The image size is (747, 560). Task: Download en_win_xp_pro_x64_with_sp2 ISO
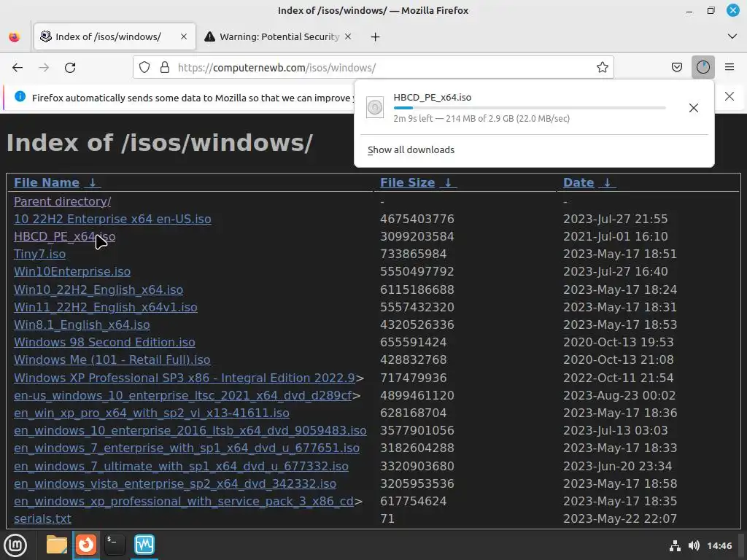(x=152, y=413)
